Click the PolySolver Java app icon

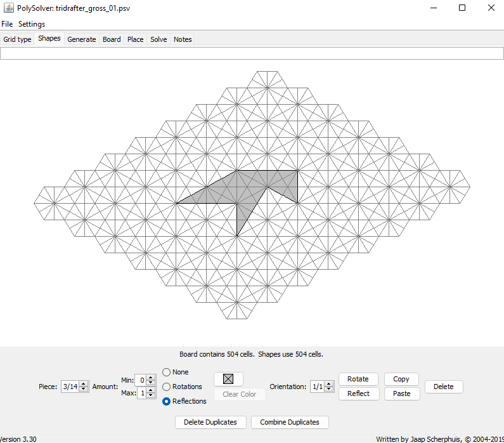pos(9,8)
